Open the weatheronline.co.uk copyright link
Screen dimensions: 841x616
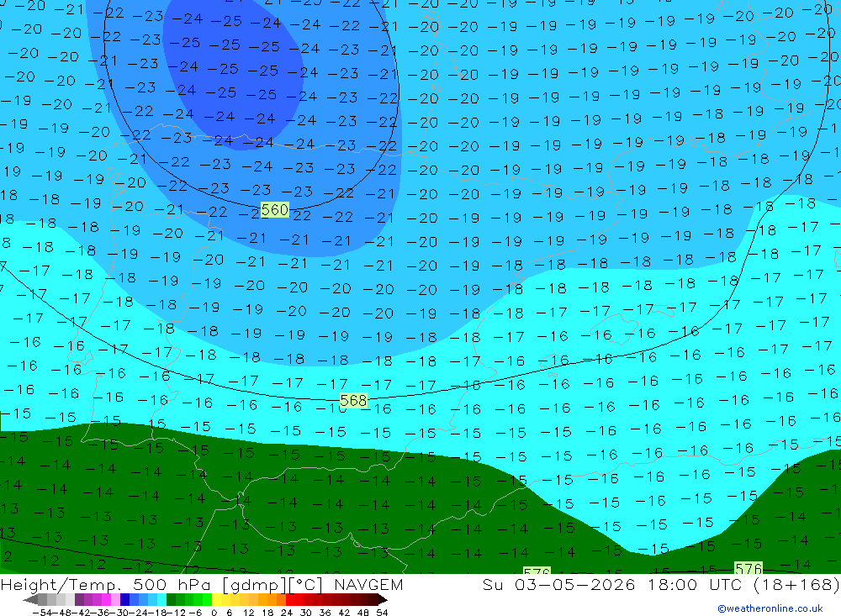tap(770, 608)
